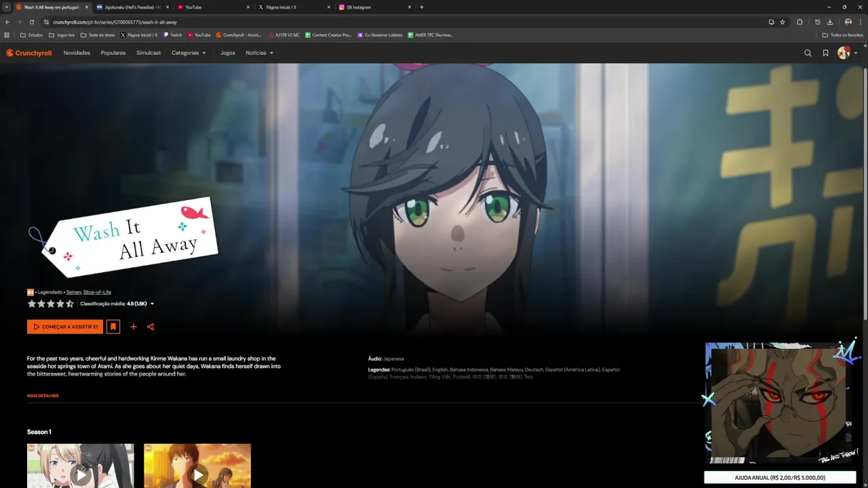
Task: Expand profile menu arrow next to avatar
Action: pyautogui.click(x=856, y=53)
